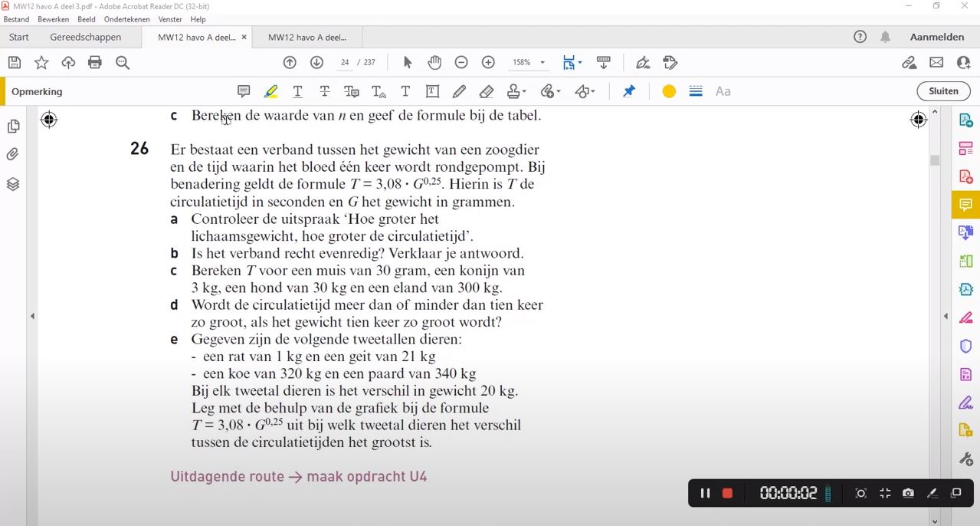Viewport: 980px width, 526px height.
Task: Click the Aanmelden sign-in button
Action: click(x=936, y=37)
